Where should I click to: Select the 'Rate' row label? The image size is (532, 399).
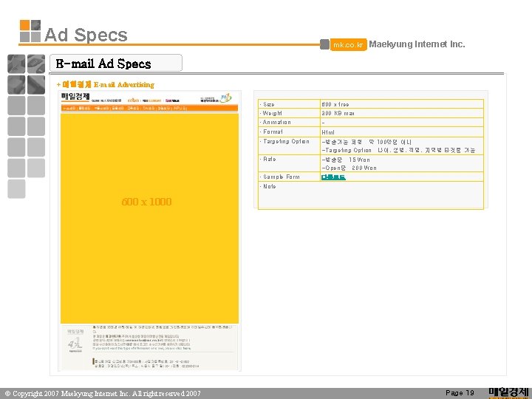[269, 159]
